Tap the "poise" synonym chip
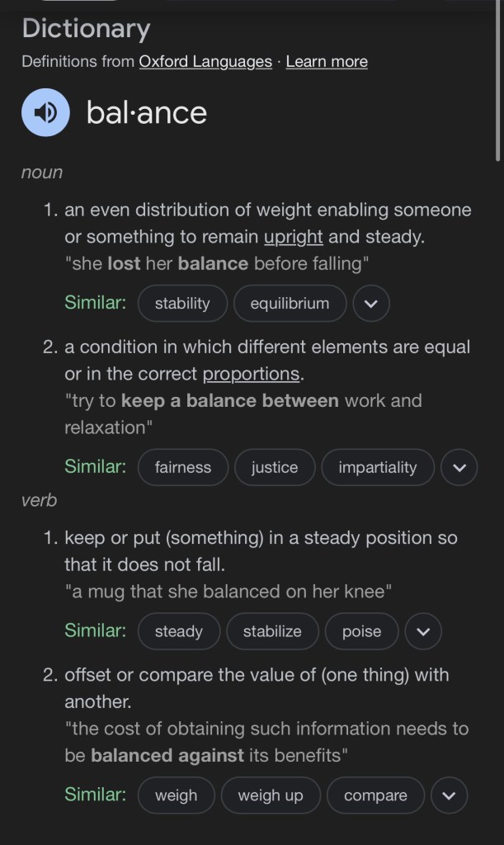This screenshot has width=504, height=845. pos(362,632)
